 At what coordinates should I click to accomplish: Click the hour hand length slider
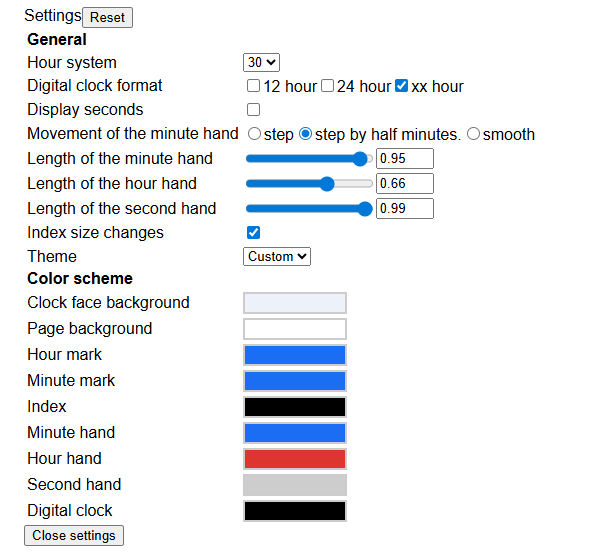click(309, 183)
